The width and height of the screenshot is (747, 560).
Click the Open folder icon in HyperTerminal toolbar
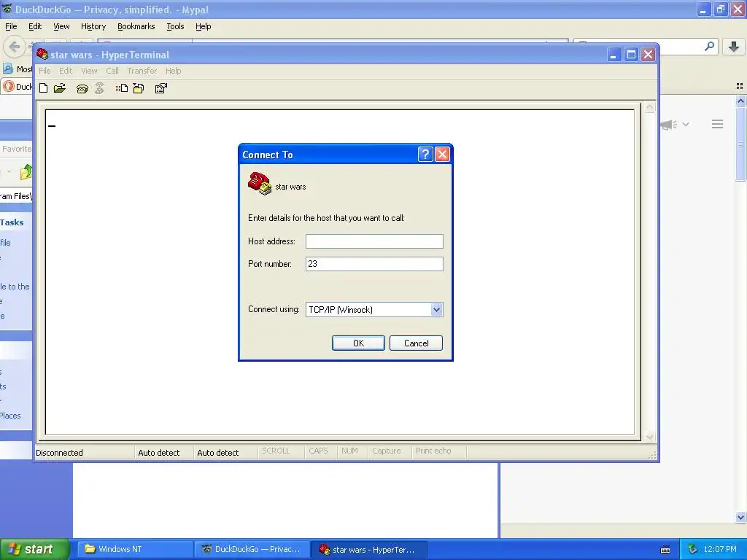60,88
